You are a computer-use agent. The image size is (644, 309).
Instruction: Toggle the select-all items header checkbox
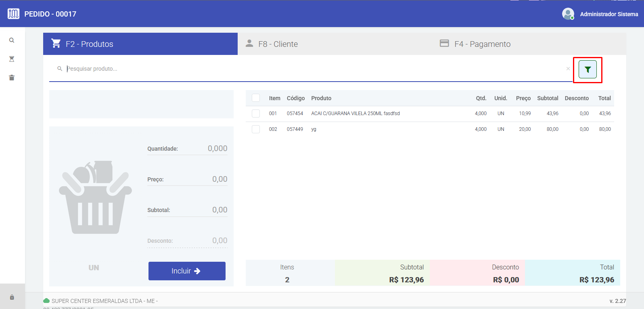(x=256, y=98)
